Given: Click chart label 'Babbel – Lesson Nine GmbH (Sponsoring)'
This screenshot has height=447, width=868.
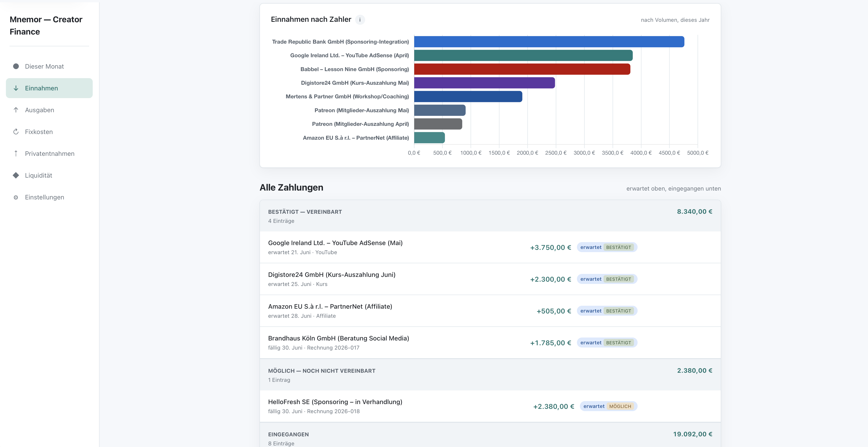Looking at the screenshot, I should [354, 69].
